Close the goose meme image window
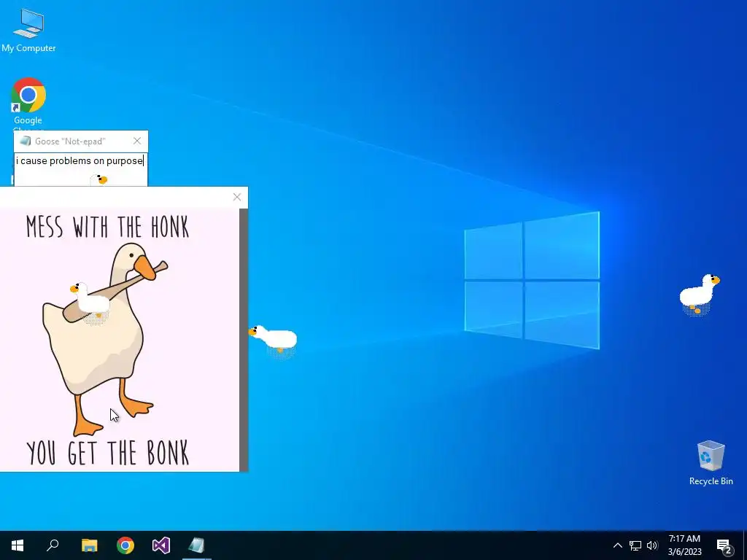 tap(237, 197)
